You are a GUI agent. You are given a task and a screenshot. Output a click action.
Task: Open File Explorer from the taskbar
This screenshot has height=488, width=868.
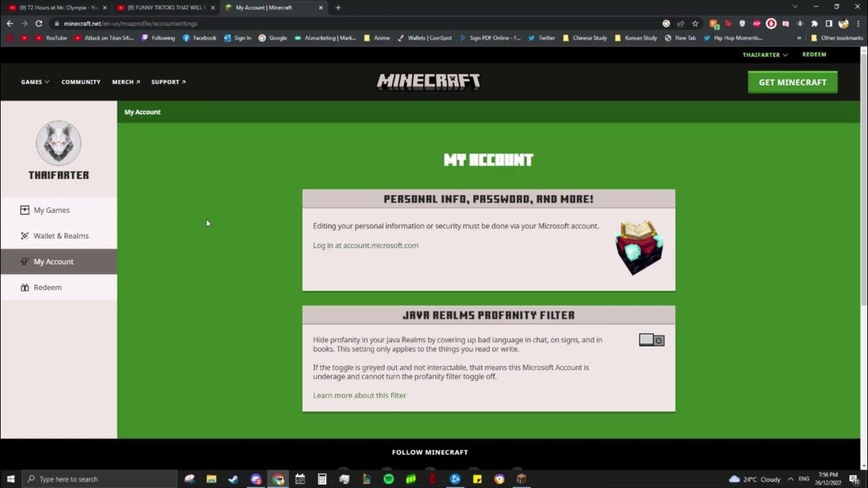click(x=212, y=479)
